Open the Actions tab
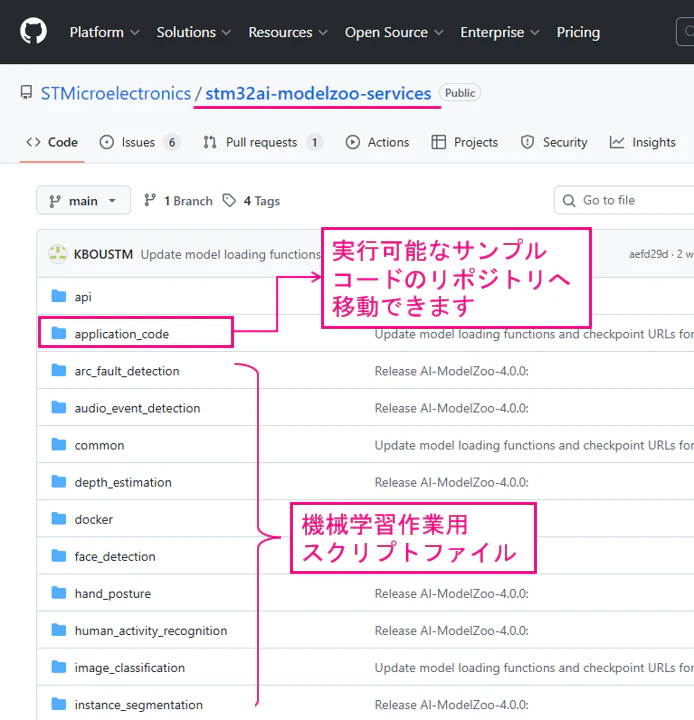This screenshot has width=694, height=720. coord(377,142)
